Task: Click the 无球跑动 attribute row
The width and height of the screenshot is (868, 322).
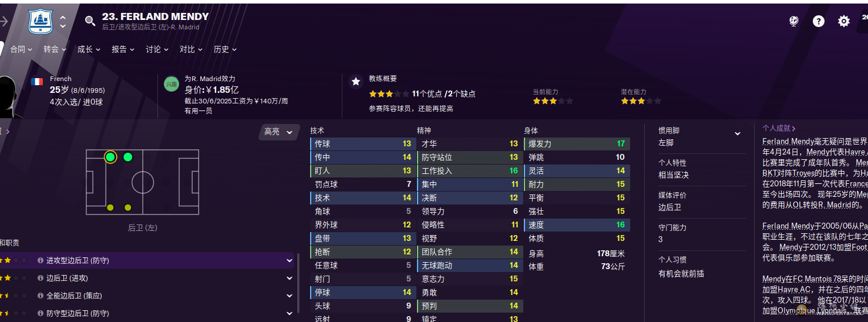Action: (470, 266)
